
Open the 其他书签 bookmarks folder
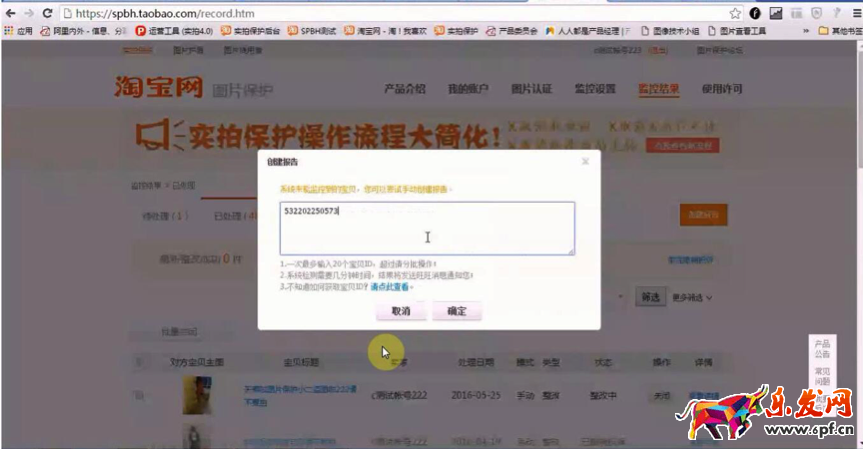pyautogui.click(x=841, y=31)
